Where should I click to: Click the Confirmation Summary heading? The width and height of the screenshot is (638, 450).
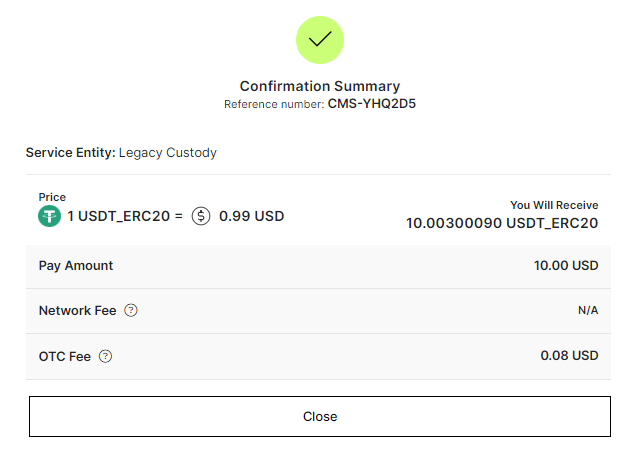pos(320,86)
